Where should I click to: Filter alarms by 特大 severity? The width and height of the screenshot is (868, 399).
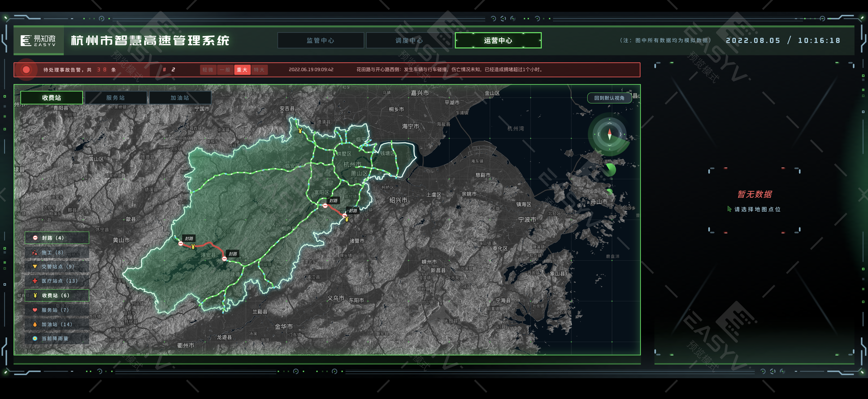[x=259, y=70]
